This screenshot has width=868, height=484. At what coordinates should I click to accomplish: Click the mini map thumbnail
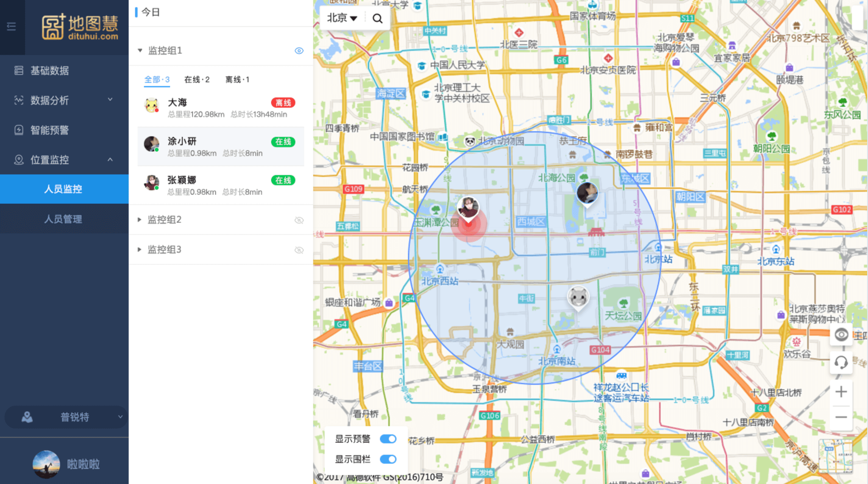[835, 456]
